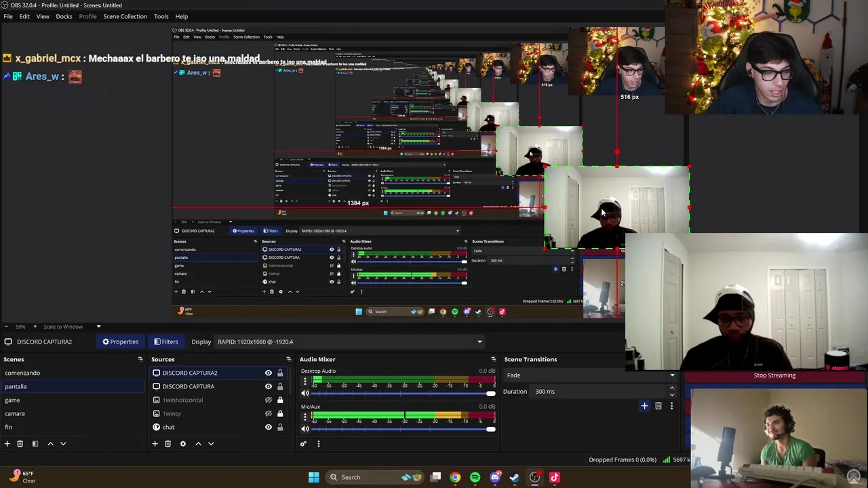Open the Windows Start menu
Image resolution: width=868 pixels, height=488 pixels.
(313, 477)
